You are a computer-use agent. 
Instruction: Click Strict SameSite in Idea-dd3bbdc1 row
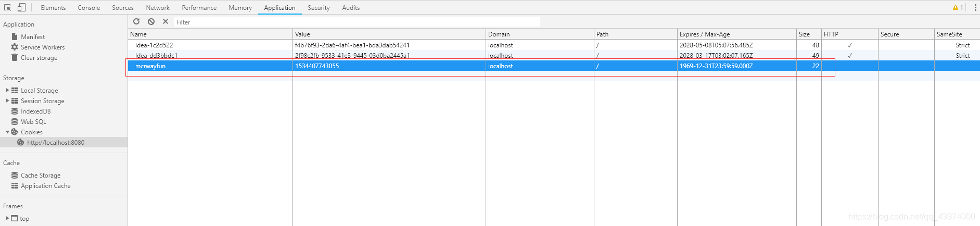click(963, 55)
